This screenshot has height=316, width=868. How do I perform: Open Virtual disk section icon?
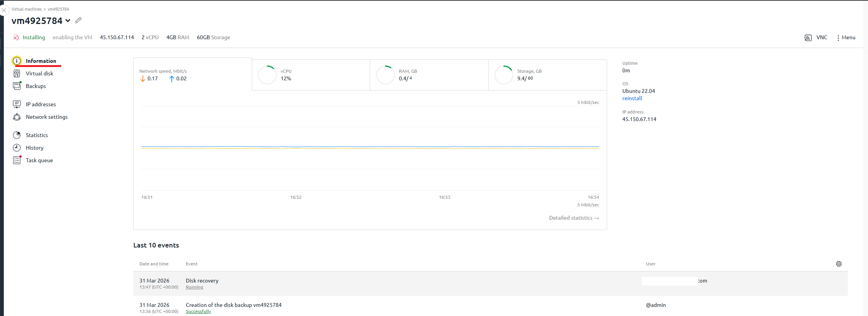(17, 73)
